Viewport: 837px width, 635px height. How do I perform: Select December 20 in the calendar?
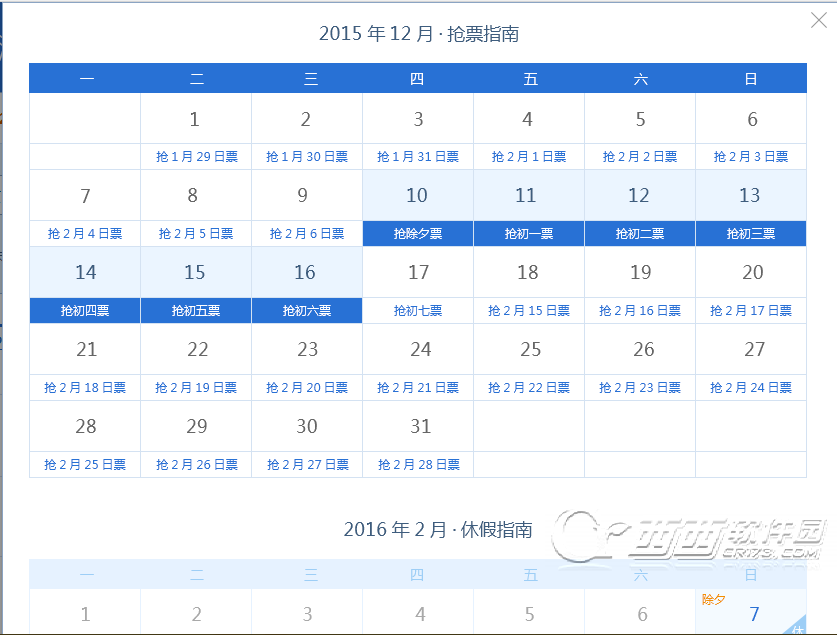click(x=753, y=272)
